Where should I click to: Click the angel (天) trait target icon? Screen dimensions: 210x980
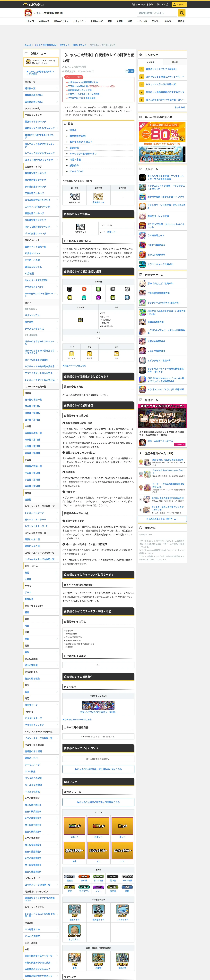click(x=70, y=297)
